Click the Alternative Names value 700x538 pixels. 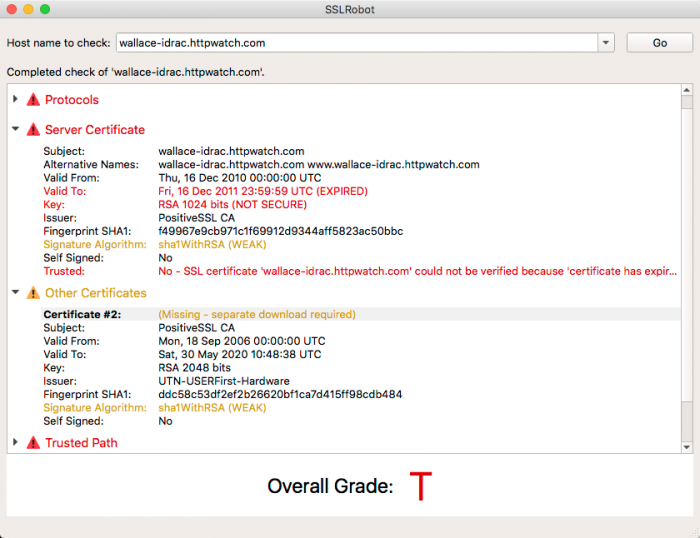point(319,164)
